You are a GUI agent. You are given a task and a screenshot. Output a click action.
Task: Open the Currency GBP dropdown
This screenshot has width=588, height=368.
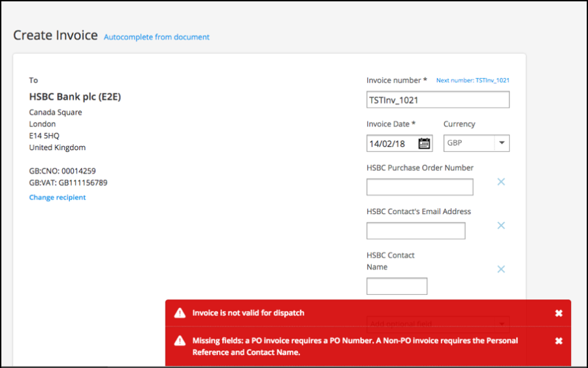[476, 143]
